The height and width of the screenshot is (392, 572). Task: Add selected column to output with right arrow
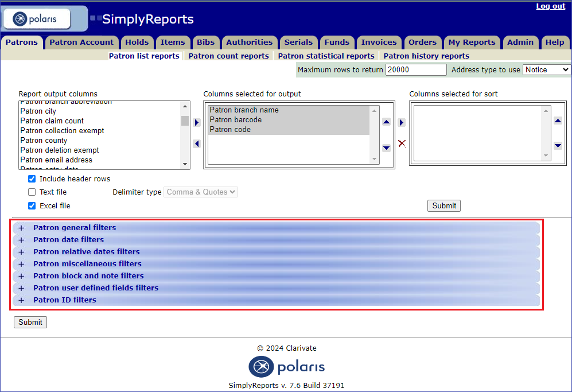197,122
